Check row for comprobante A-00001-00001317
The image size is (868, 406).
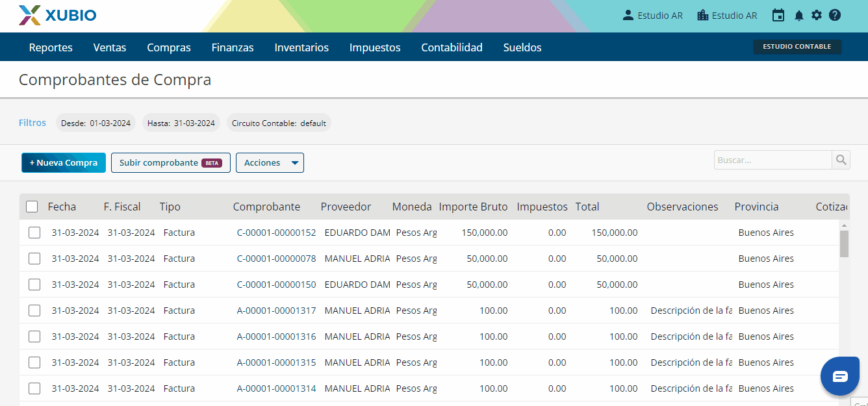coord(34,311)
